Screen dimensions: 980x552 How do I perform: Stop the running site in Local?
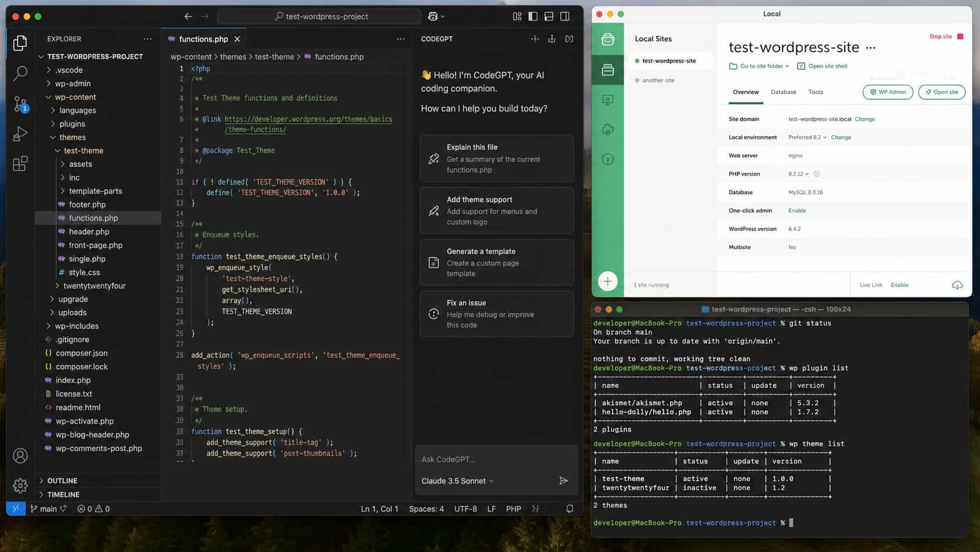pos(946,36)
